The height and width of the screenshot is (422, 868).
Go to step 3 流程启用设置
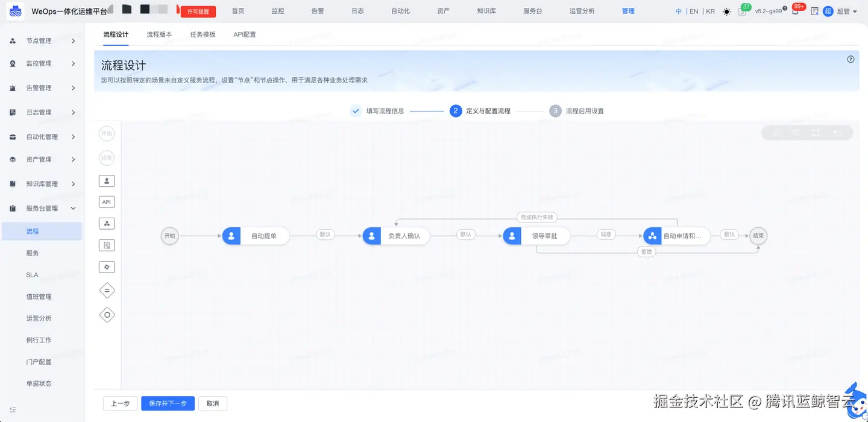click(577, 111)
